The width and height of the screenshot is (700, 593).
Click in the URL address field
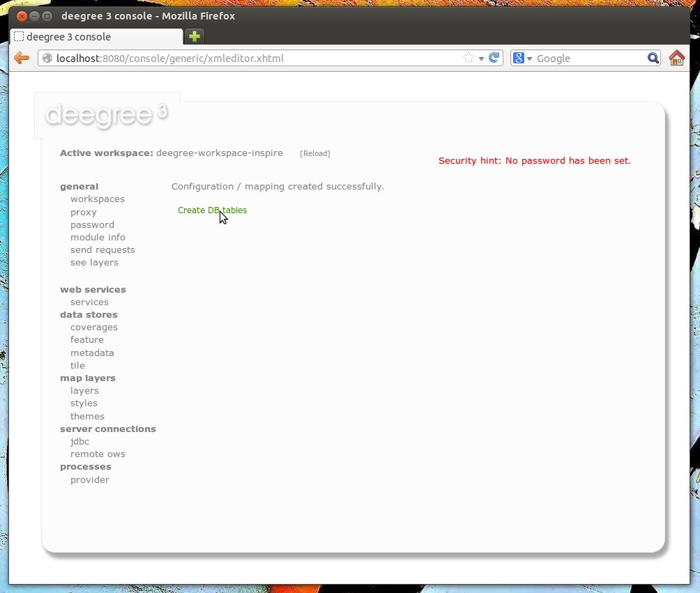(x=251, y=59)
